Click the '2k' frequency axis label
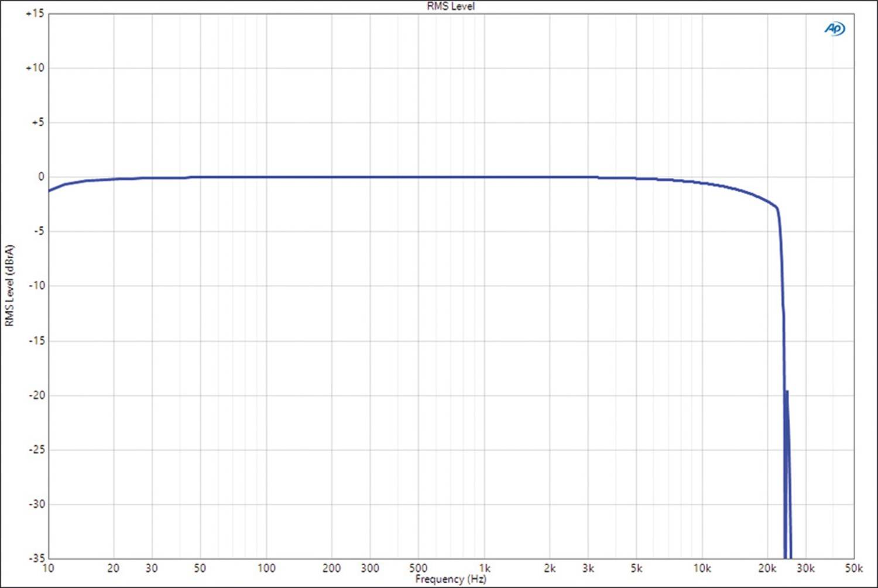This screenshot has width=878, height=588. coord(550,568)
